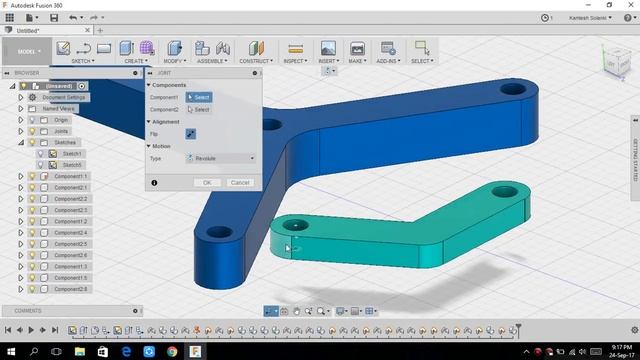Open Google Chrome from the taskbar

172,351
